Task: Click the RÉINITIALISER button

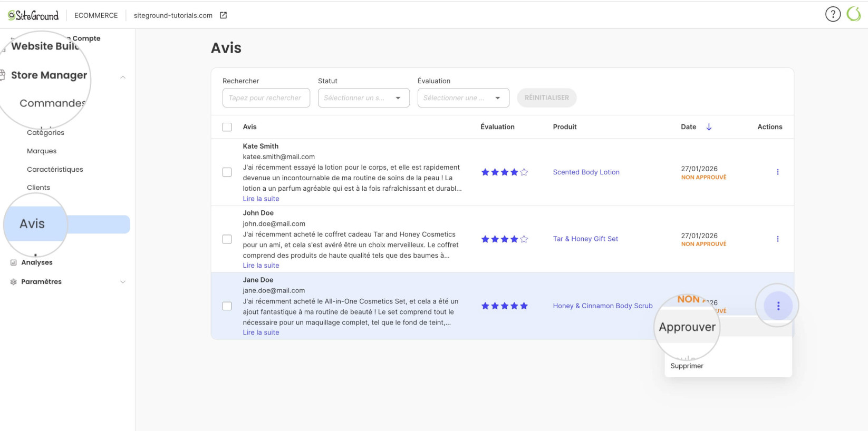Action: [x=547, y=98]
